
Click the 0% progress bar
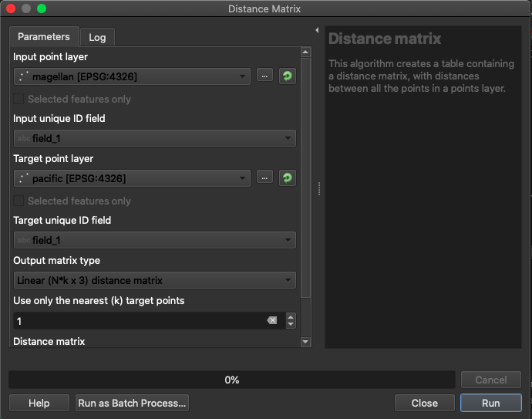[231, 380]
